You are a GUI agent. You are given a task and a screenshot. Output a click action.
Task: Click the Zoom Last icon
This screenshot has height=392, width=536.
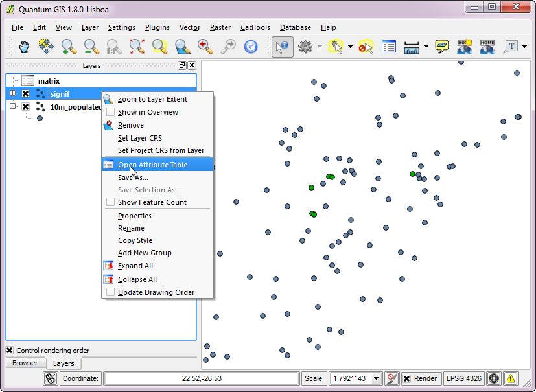coord(205,47)
